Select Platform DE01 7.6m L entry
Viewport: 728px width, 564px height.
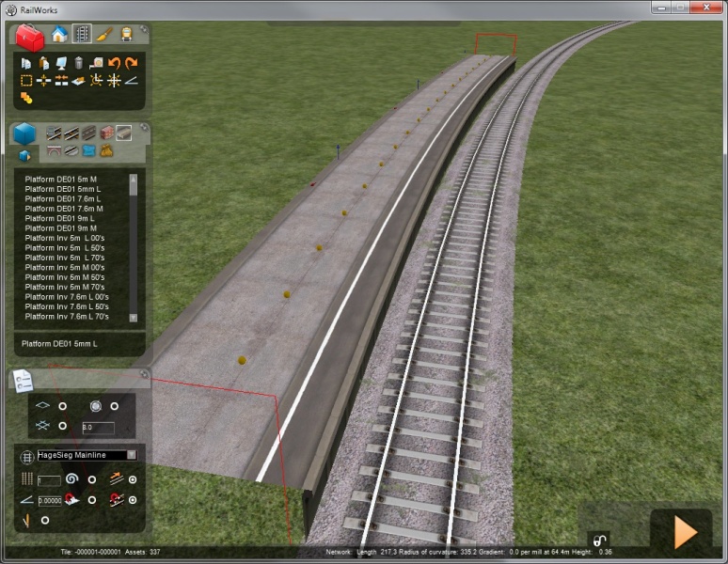[63, 198]
